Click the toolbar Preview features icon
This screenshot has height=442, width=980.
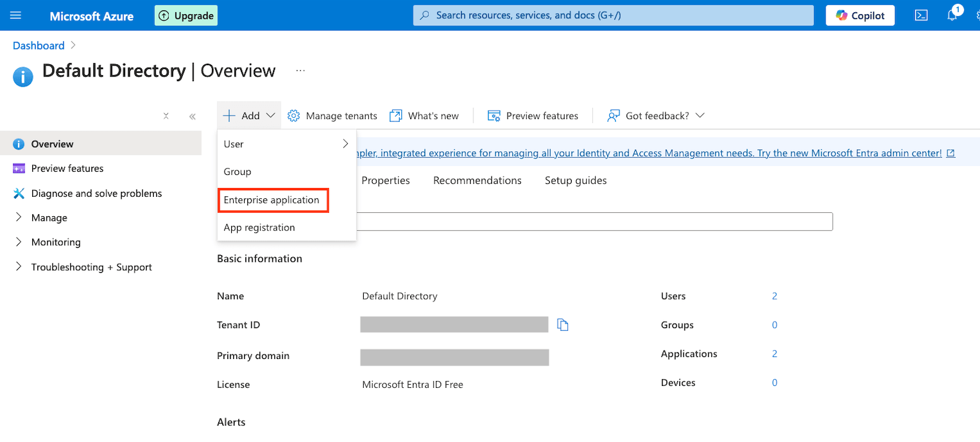tap(494, 116)
